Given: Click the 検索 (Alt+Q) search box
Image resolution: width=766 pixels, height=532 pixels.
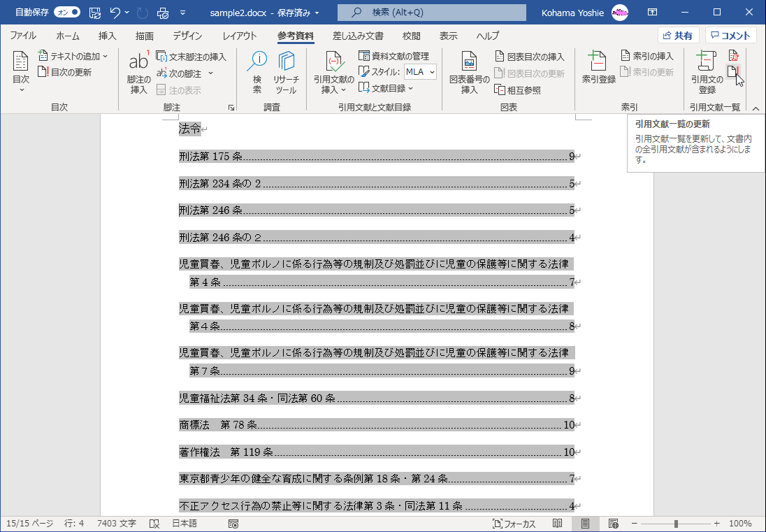Looking at the screenshot, I should pos(431,12).
